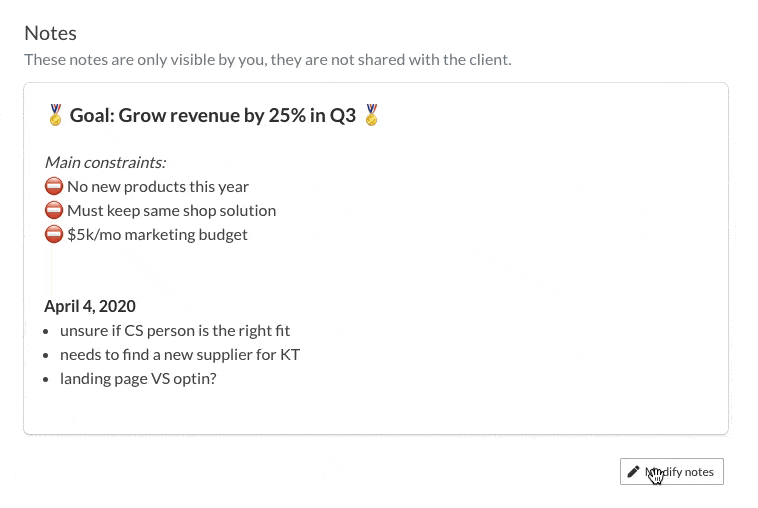Select the April 4, 2020 date heading
Image resolution: width=758 pixels, height=508 pixels.
point(90,307)
